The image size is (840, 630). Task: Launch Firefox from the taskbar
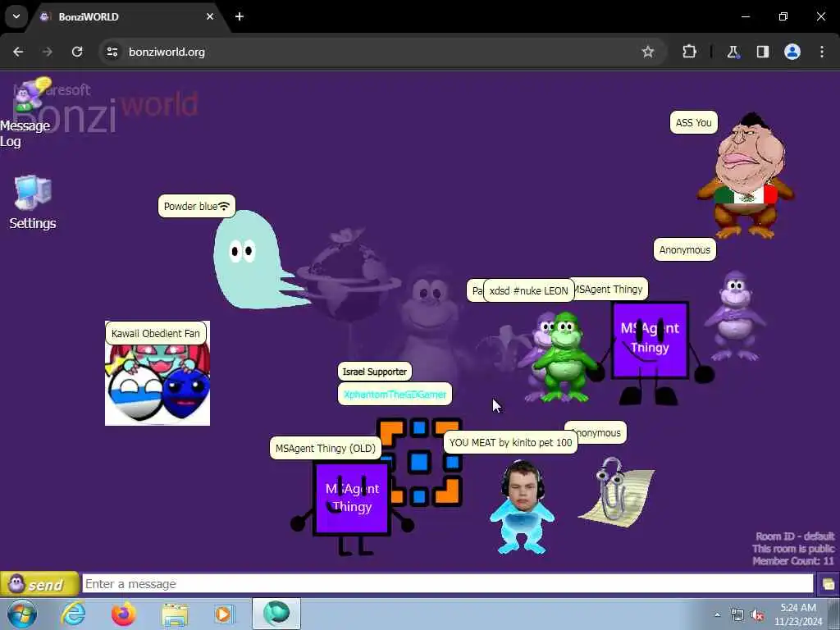(124, 614)
